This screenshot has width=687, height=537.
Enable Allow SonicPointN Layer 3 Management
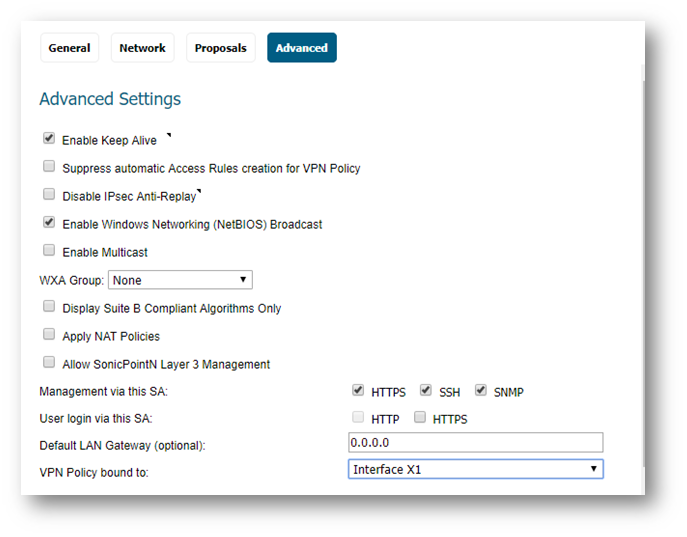[49, 363]
